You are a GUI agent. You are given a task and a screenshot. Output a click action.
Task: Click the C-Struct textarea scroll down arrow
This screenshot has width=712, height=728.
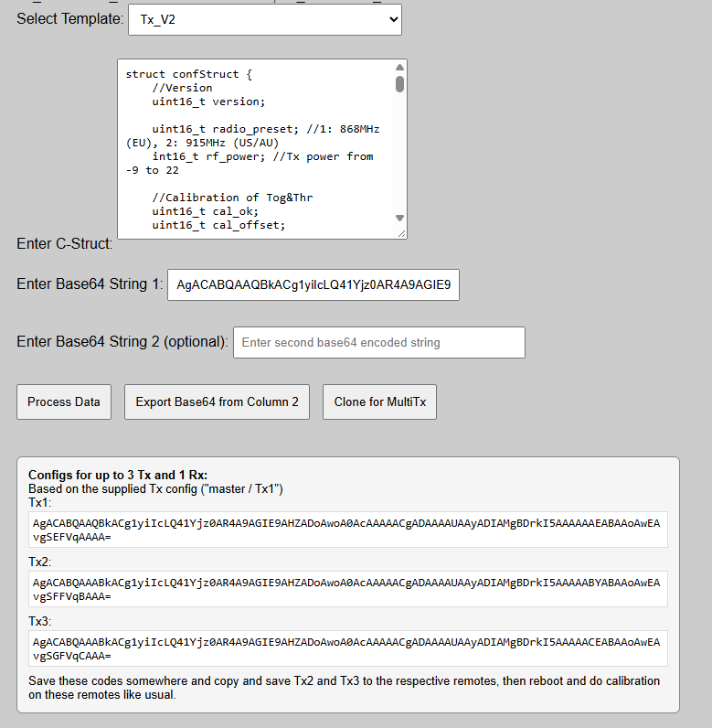(x=399, y=218)
